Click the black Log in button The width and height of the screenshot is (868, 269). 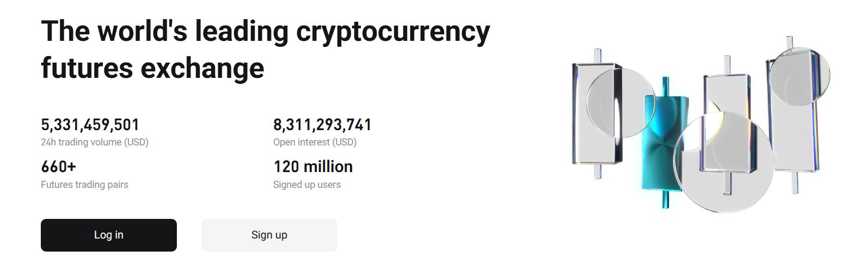(x=109, y=235)
